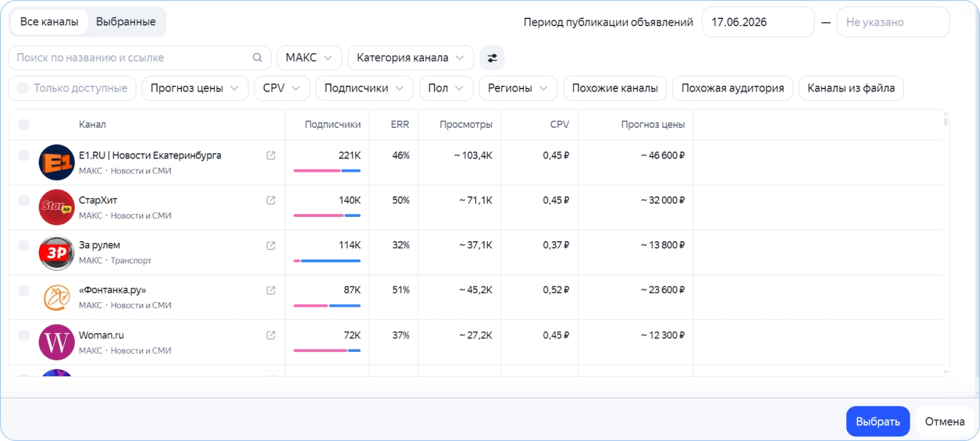
Task: Open E1.RU channel external link icon
Action: [x=271, y=155]
